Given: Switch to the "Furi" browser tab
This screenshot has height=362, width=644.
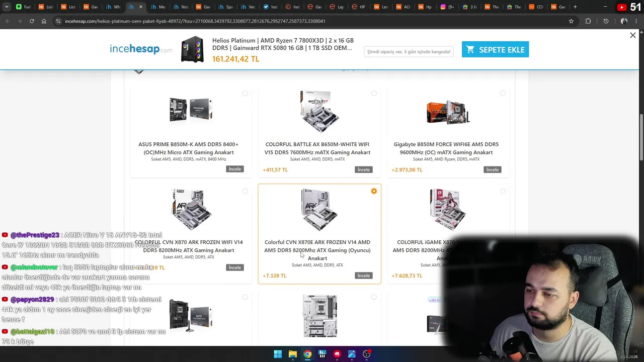Looking at the screenshot, I should (24, 7).
